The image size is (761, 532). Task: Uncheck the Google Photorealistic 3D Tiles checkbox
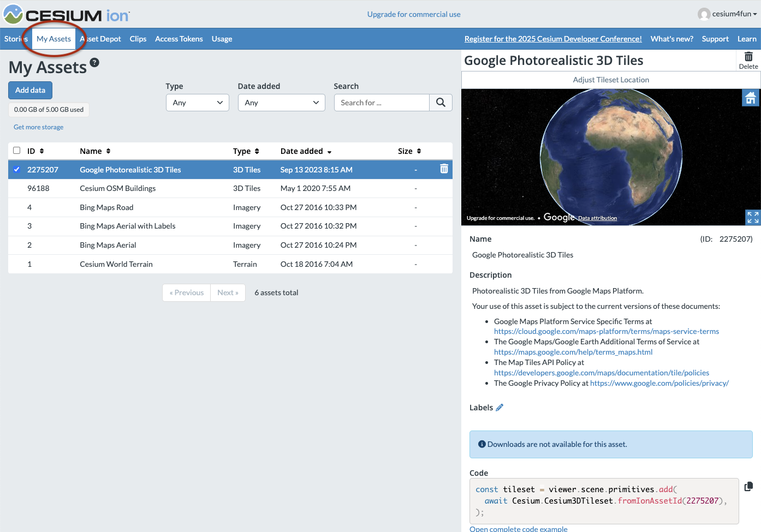[17, 170]
